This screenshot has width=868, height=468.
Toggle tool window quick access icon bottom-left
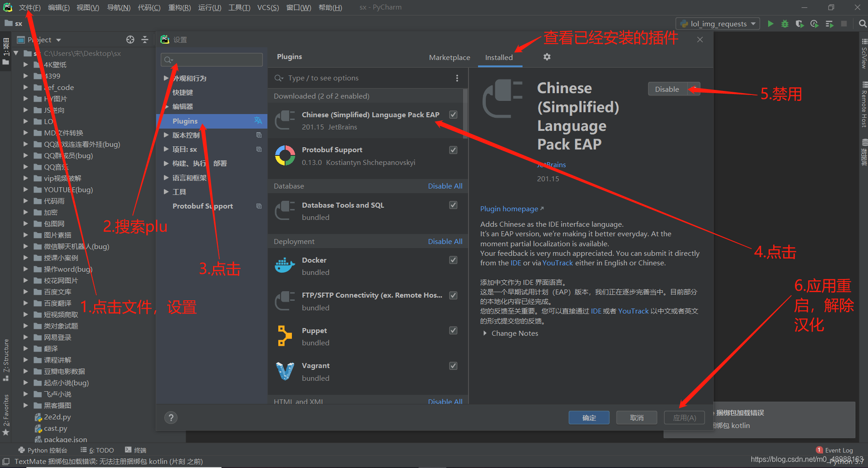(x=6, y=461)
